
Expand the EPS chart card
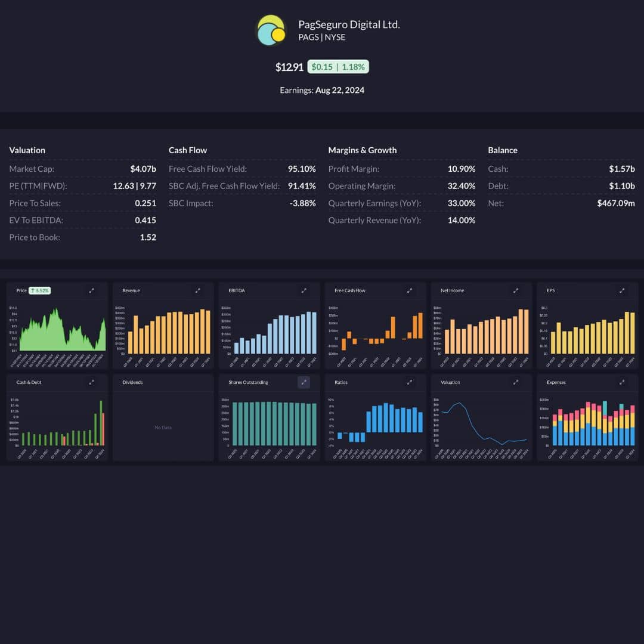tap(622, 291)
